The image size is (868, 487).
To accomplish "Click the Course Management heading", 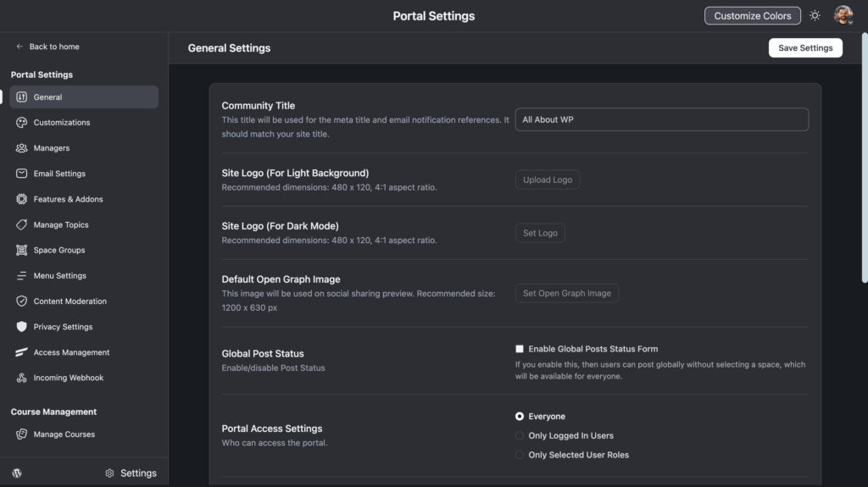I will pos(53,412).
